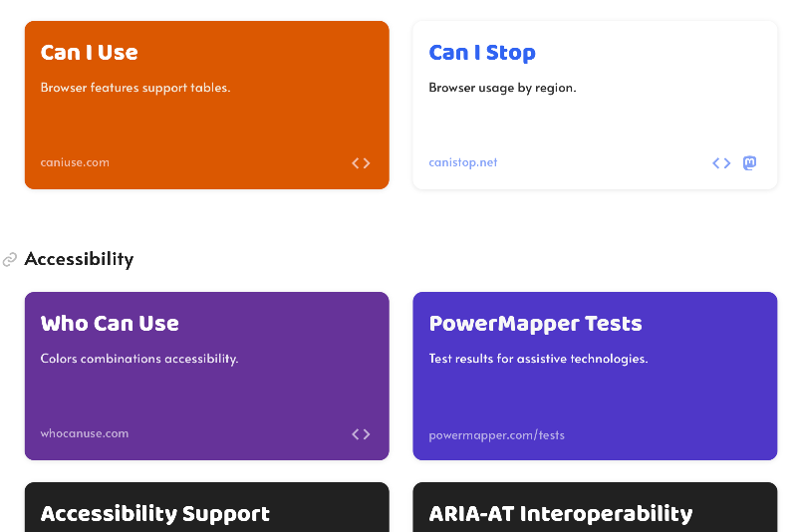The width and height of the screenshot is (797, 532).
Task: Click the anchor link icon beside Accessibility heading
Action: tap(10, 260)
